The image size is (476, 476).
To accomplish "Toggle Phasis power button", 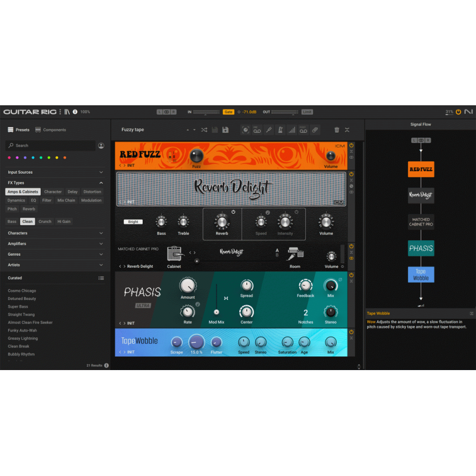I will coord(351,275).
